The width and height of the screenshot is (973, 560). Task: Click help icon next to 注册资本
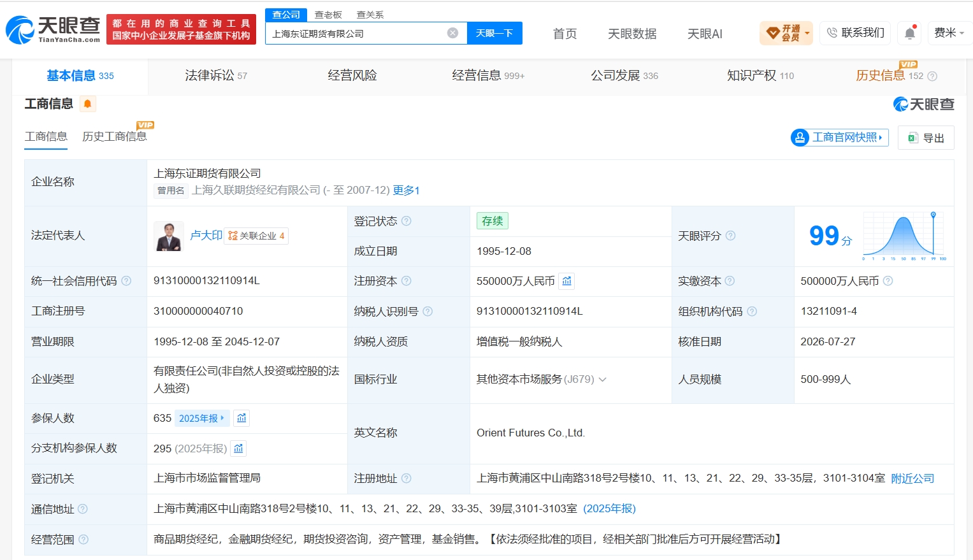click(407, 281)
